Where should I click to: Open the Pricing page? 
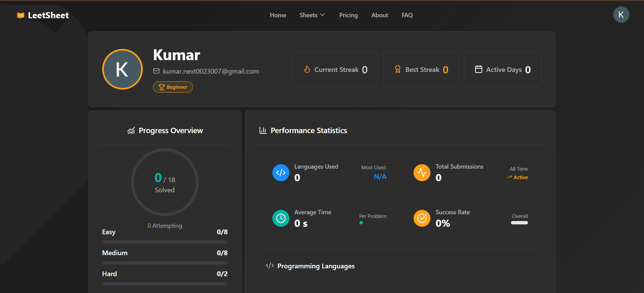[x=348, y=15]
